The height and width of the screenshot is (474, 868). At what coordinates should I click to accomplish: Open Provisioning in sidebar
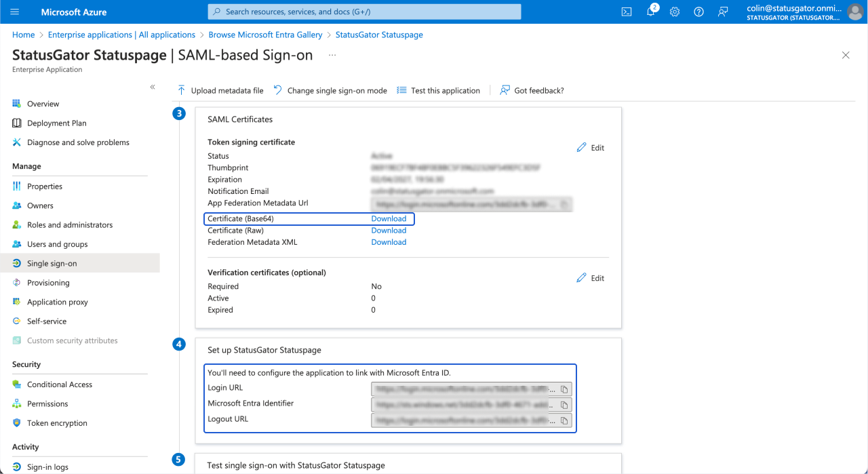coord(48,283)
